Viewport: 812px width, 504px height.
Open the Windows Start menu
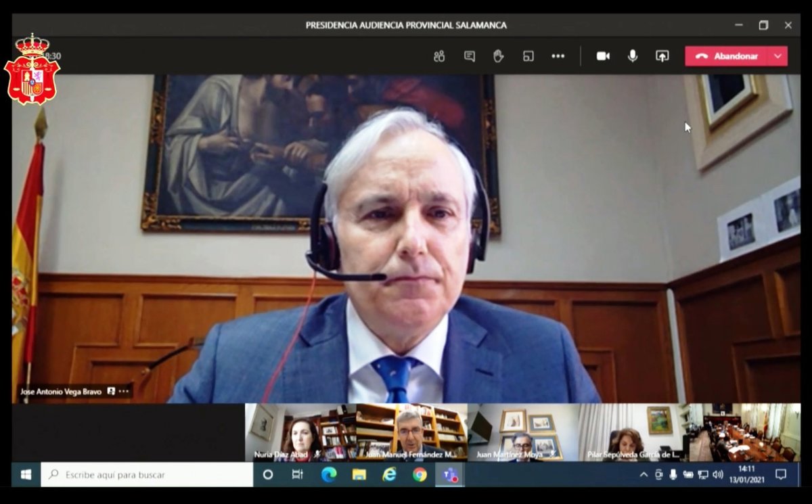26,475
